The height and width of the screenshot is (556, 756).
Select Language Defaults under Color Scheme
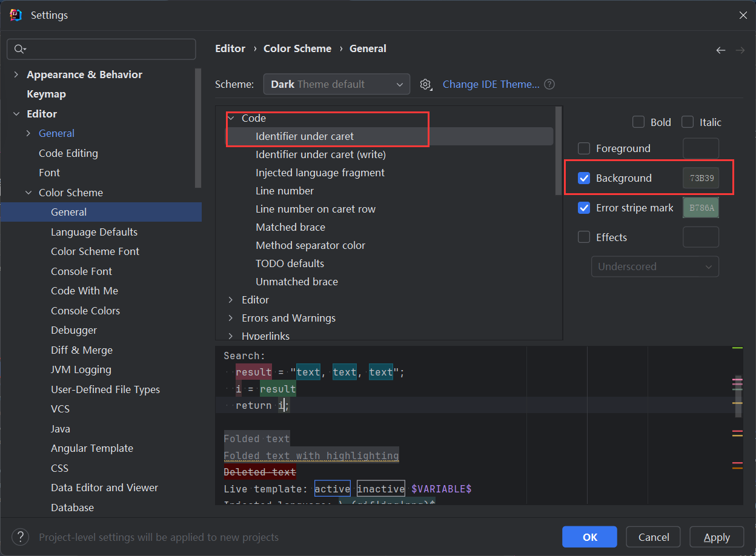[x=94, y=232]
